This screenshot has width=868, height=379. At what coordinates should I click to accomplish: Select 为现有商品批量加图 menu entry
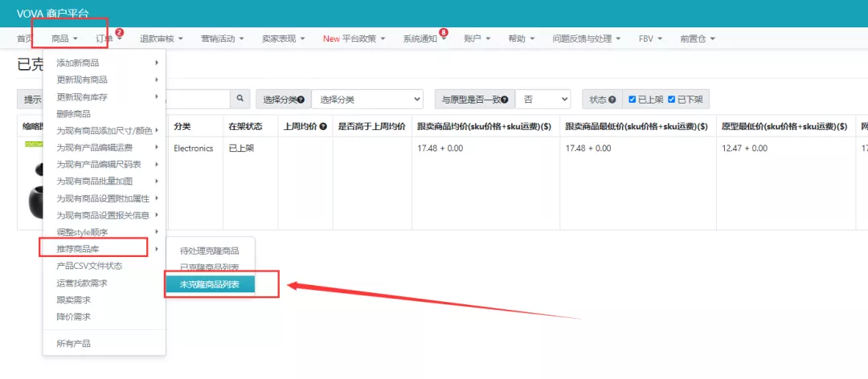click(x=104, y=181)
